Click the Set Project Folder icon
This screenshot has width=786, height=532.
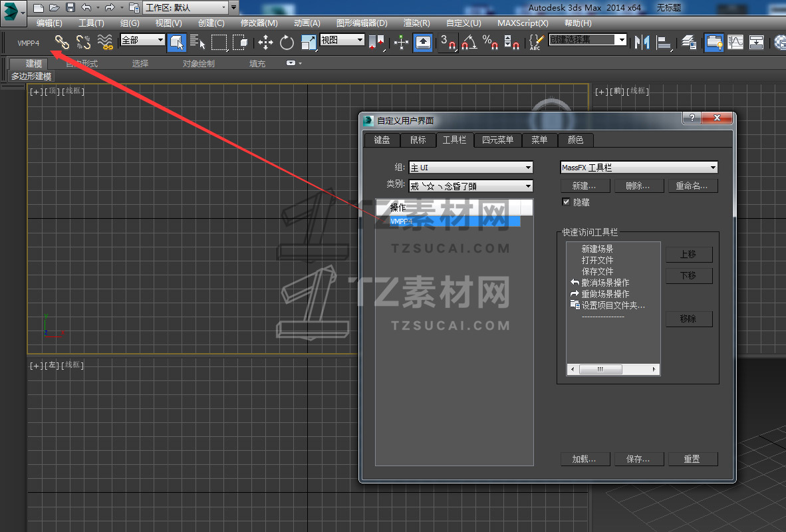tap(134, 8)
